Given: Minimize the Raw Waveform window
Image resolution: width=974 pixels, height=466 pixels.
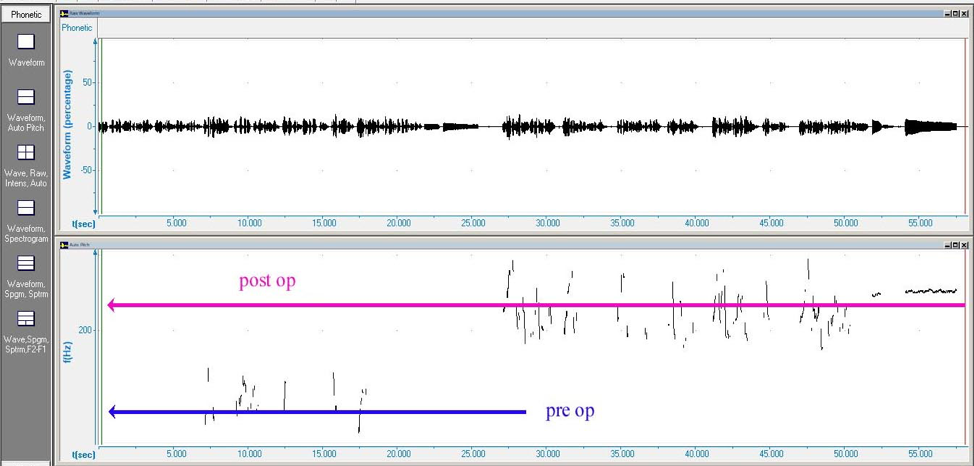Looking at the screenshot, I should (x=946, y=14).
